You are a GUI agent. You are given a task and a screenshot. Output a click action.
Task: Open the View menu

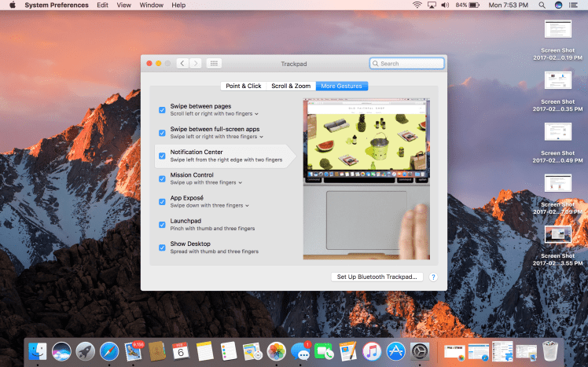point(124,5)
